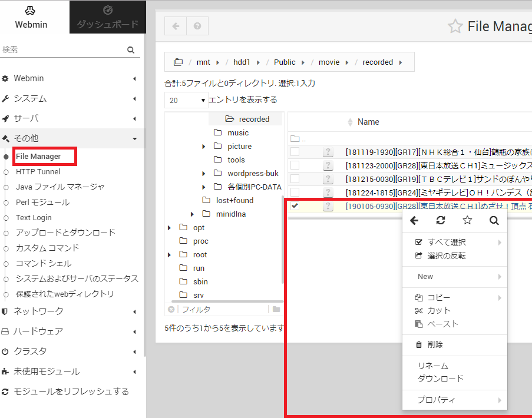Open search via the magnifier icon in context menu
The image size is (532, 418).
pos(493,220)
